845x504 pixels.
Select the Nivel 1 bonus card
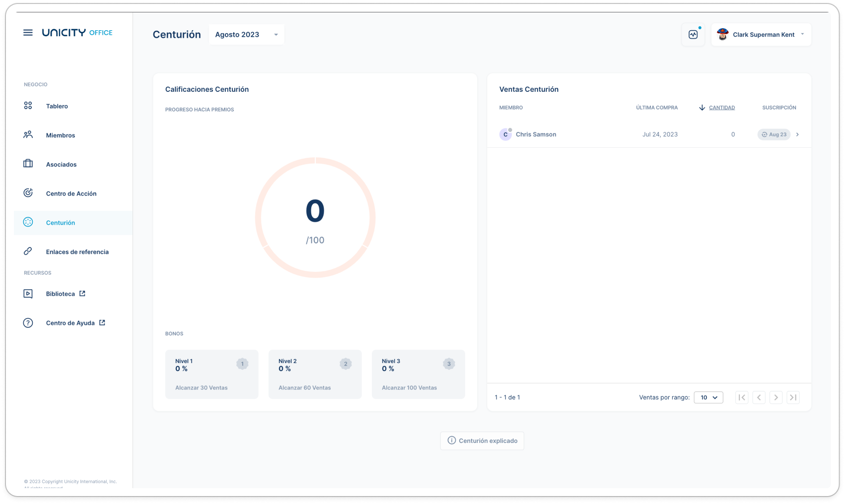212,374
